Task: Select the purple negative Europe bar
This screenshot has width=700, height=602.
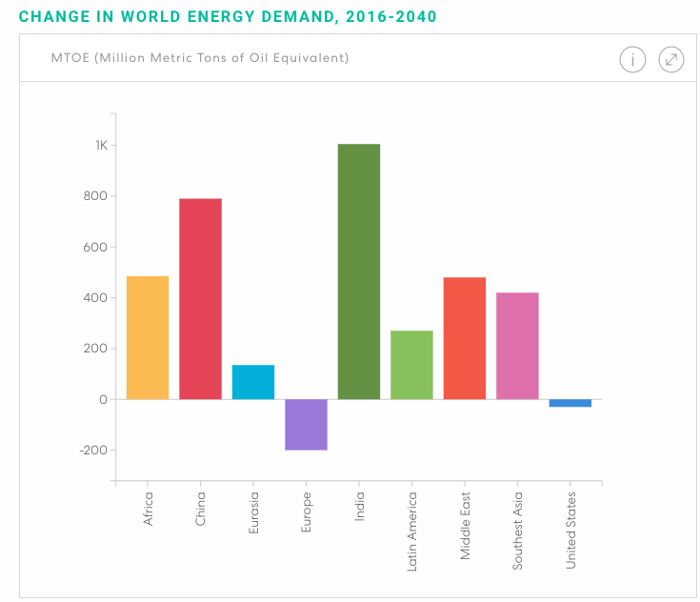Action: 306,424
